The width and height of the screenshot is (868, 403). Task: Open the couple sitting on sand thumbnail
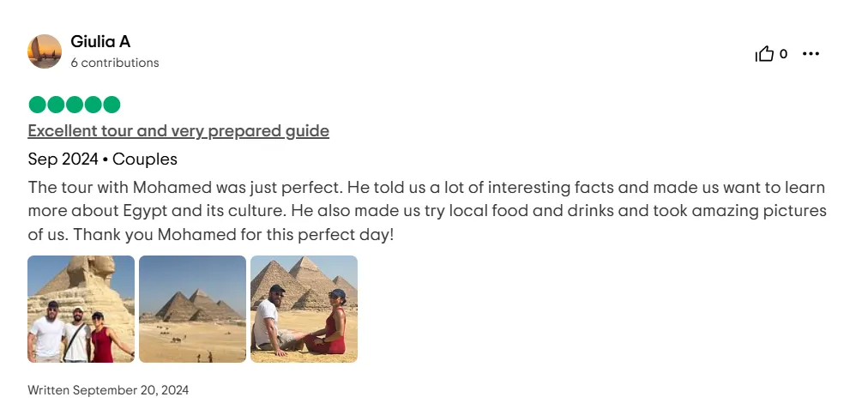(304, 309)
